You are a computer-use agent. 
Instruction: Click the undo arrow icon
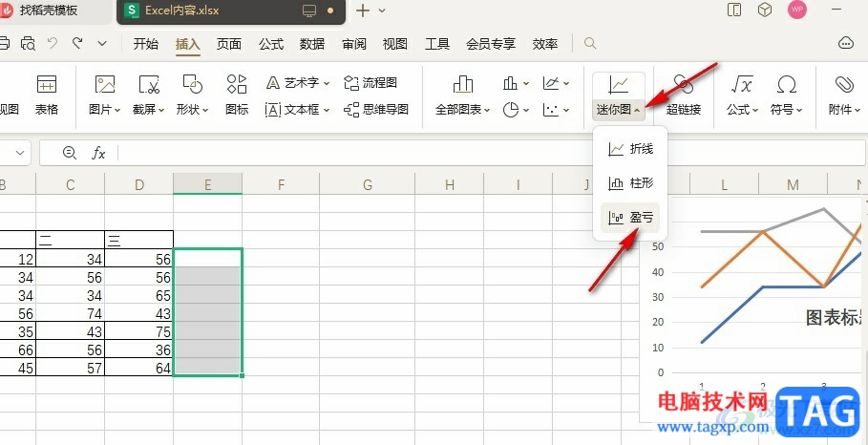[x=53, y=43]
